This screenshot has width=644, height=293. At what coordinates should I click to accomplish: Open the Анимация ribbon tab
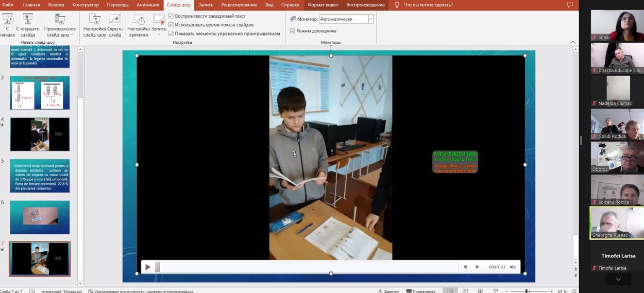click(148, 5)
